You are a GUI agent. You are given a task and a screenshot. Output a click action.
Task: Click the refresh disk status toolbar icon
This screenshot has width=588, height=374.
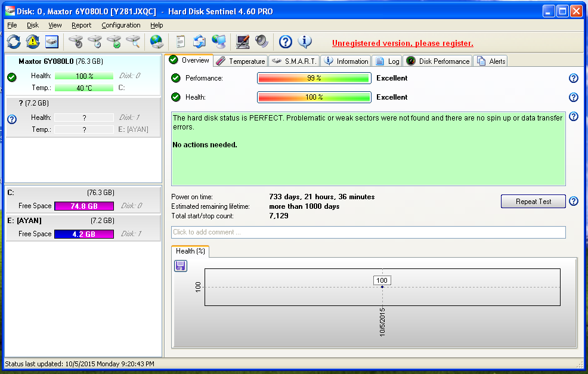[14, 42]
